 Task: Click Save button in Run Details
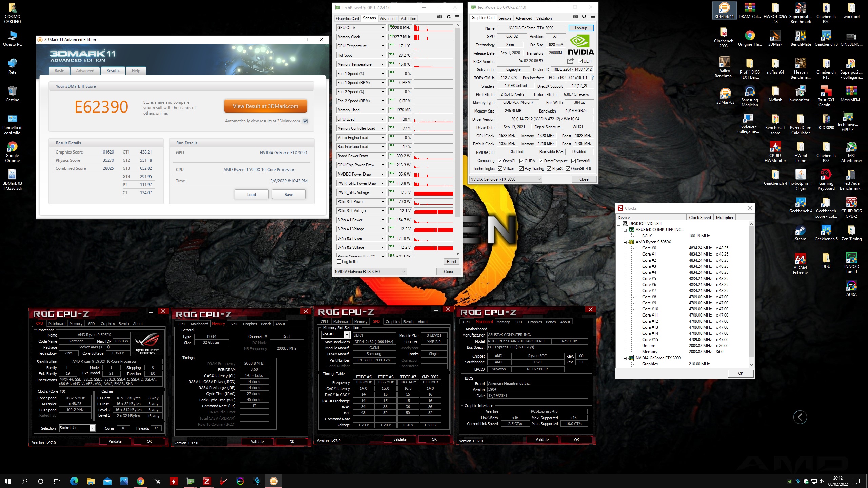pyautogui.click(x=289, y=194)
